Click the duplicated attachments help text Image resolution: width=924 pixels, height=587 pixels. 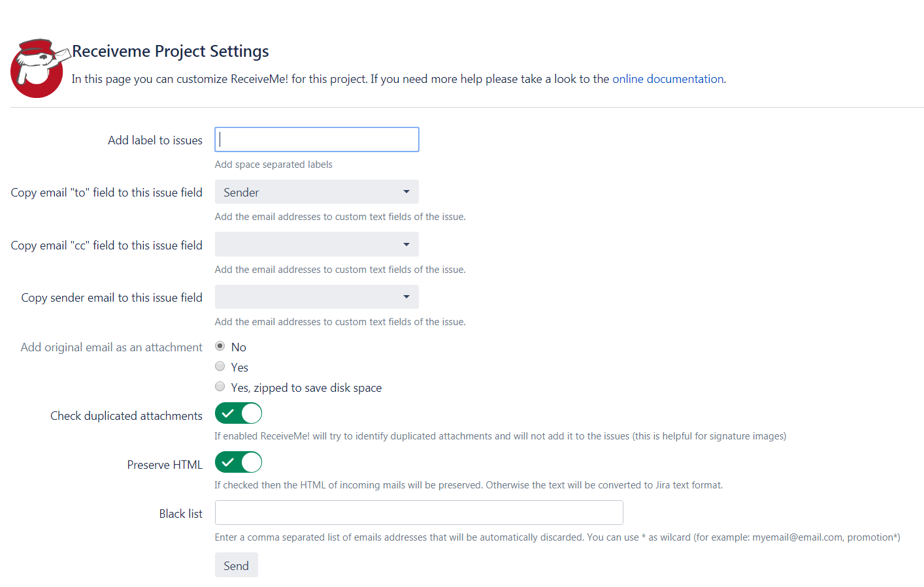[501, 436]
